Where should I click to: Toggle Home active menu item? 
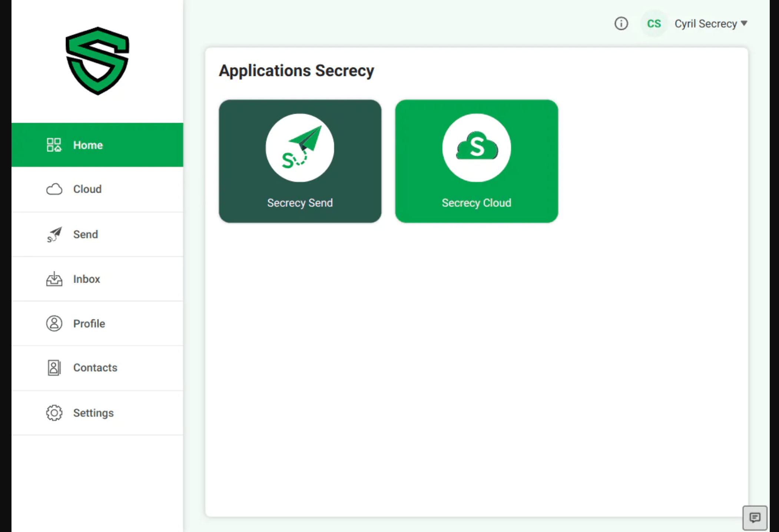click(x=98, y=145)
